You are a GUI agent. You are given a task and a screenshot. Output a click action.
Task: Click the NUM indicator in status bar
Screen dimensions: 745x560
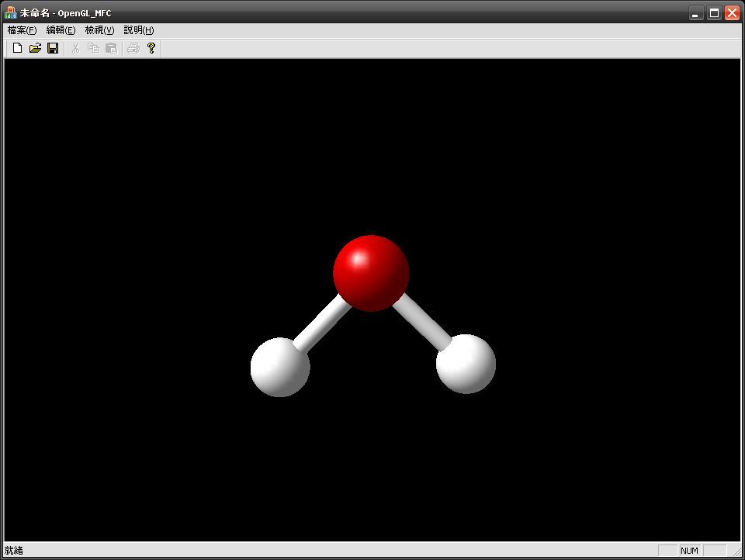click(x=689, y=551)
